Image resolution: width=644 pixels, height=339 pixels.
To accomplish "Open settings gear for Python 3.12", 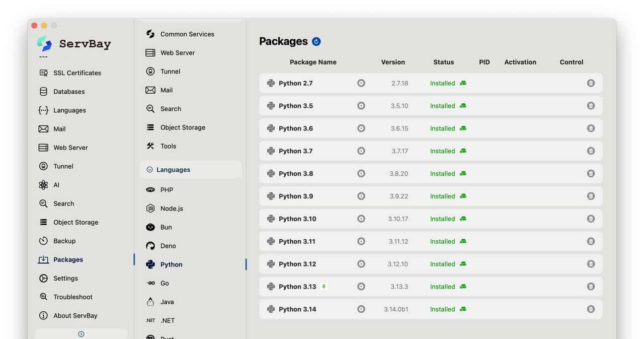I will (x=361, y=264).
